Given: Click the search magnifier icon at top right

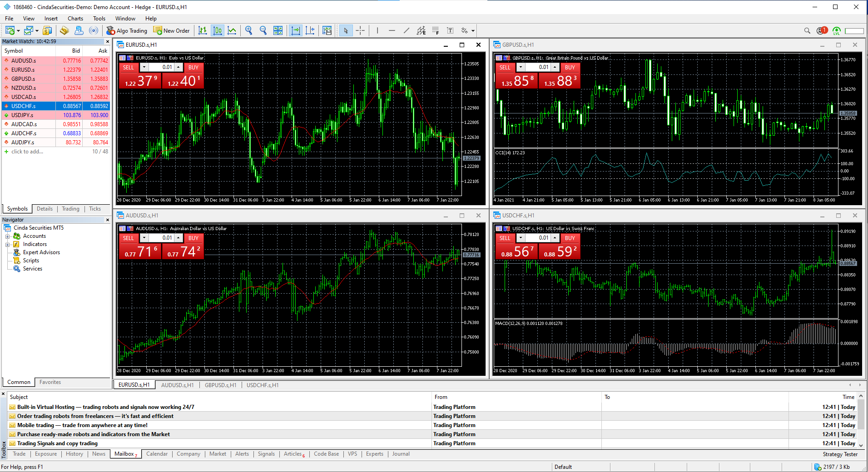Looking at the screenshot, I should tap(807, 31).
